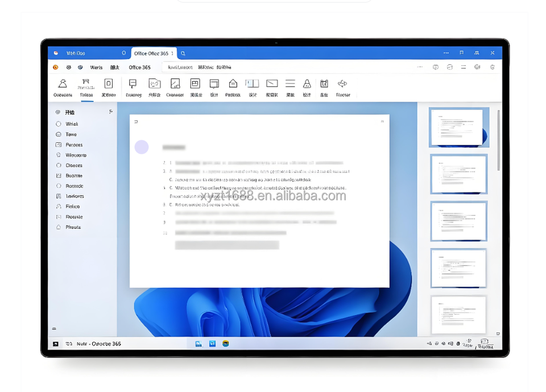
Task: Click the search icon beside Office 365 tab
Action: [x=183, y=53]
